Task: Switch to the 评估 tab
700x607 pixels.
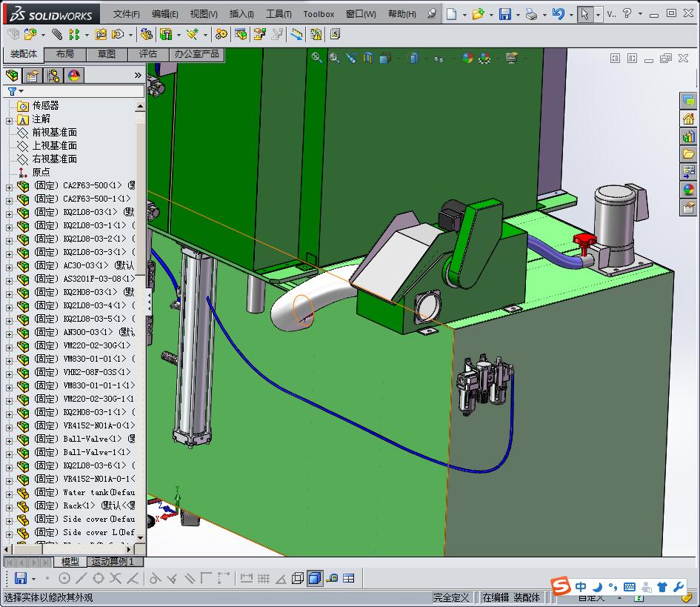Action: [148, 54]
